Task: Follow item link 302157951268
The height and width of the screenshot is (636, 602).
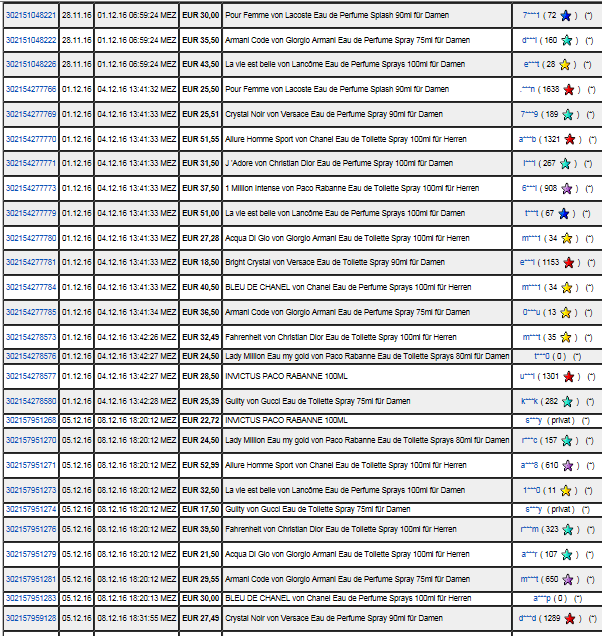Action: pos(31,420)
